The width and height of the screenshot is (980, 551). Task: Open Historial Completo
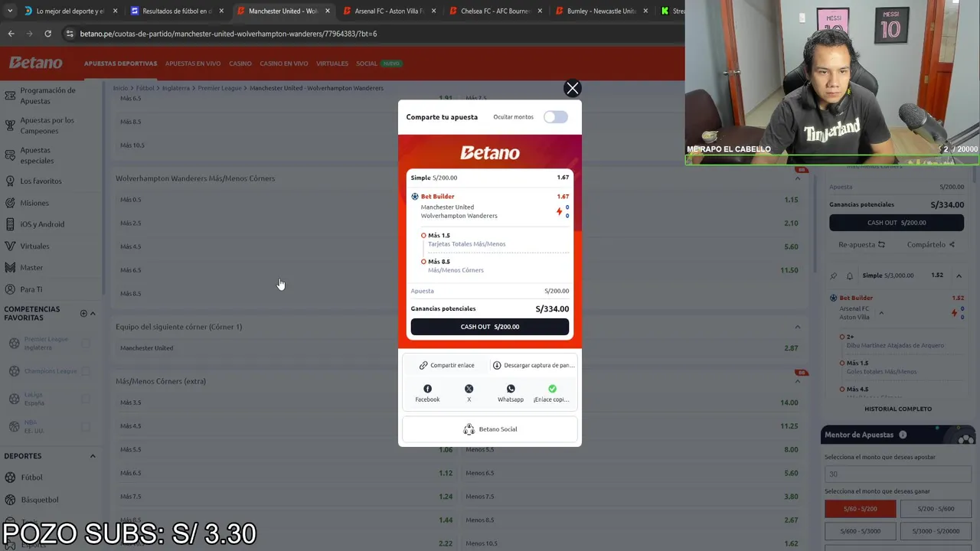point(898,409)
